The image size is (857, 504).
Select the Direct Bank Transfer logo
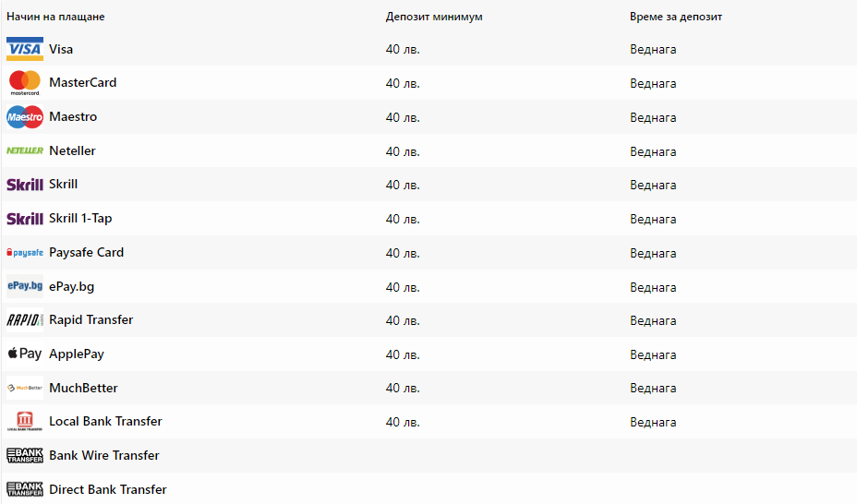click(x=25, y=489)
